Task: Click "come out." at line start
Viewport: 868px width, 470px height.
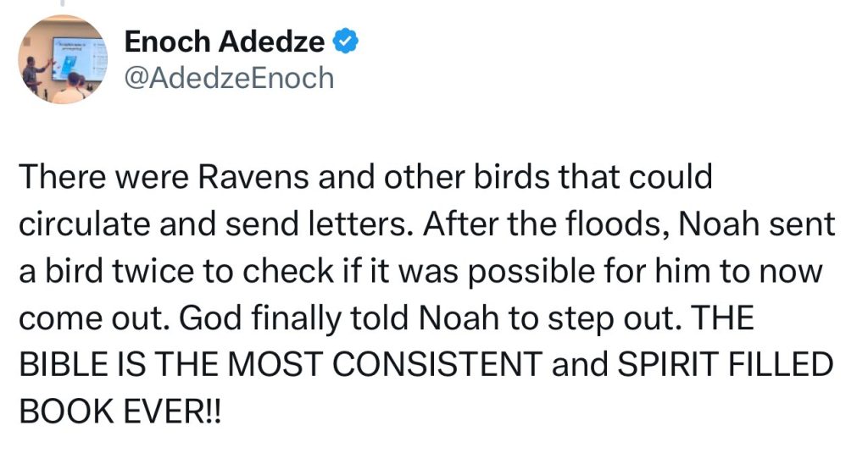Action: pos(93,319)
